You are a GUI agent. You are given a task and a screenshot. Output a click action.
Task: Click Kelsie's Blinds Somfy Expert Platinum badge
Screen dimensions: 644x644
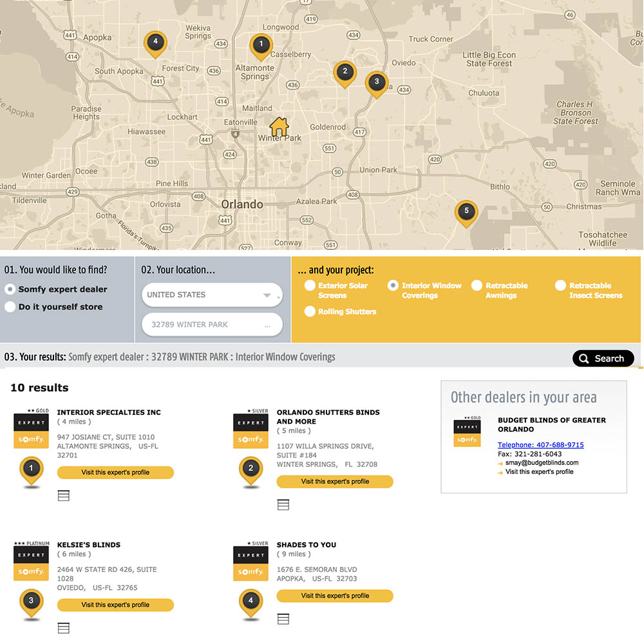pos(31,561)
